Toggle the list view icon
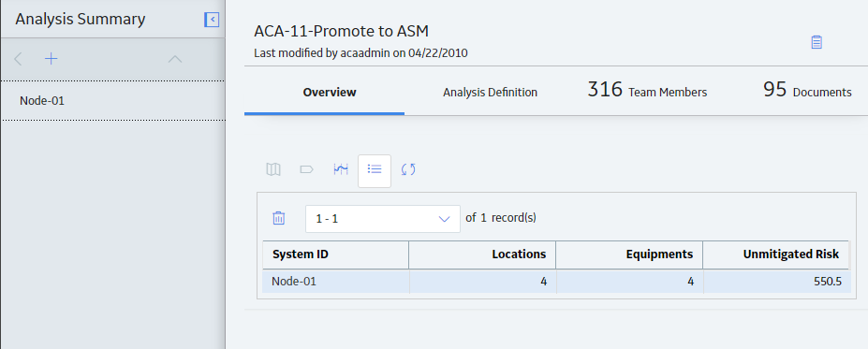868x349 pixels. coord(375,171)
